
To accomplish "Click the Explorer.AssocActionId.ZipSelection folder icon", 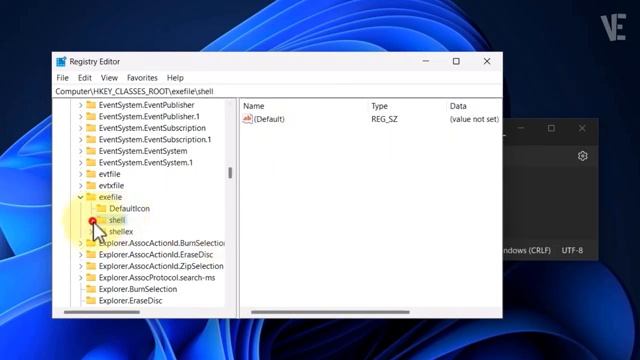I will [x=91, y=266].
